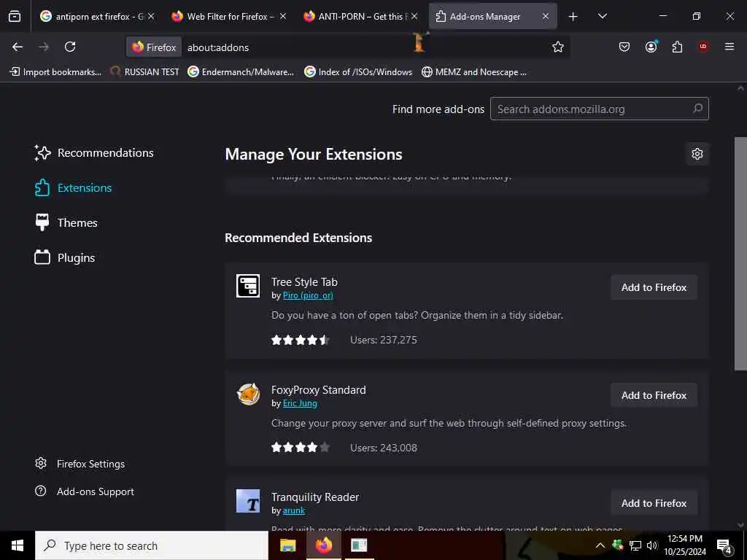Open the network tray icon
747x560 pixels.
coord(635,545)
